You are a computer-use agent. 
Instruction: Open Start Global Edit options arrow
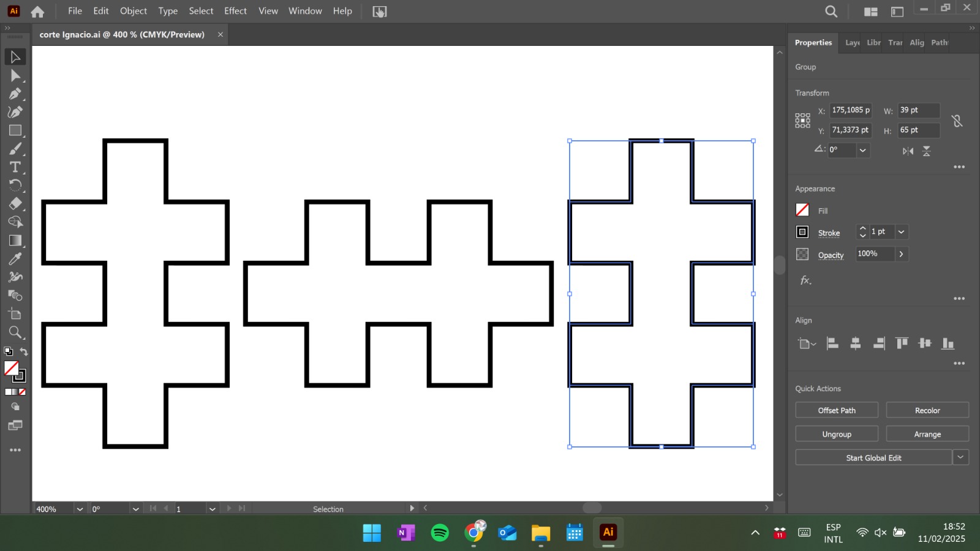(960, 457)
